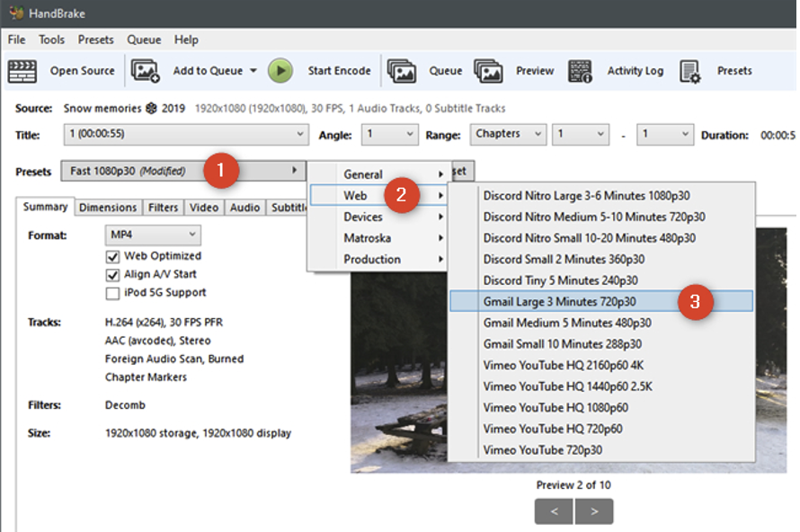Viewport: 800px width, 532px height.
Task: Select Gmail Medium 5 Minutes 480p30 preset
Action: click(x=601, y=323)
